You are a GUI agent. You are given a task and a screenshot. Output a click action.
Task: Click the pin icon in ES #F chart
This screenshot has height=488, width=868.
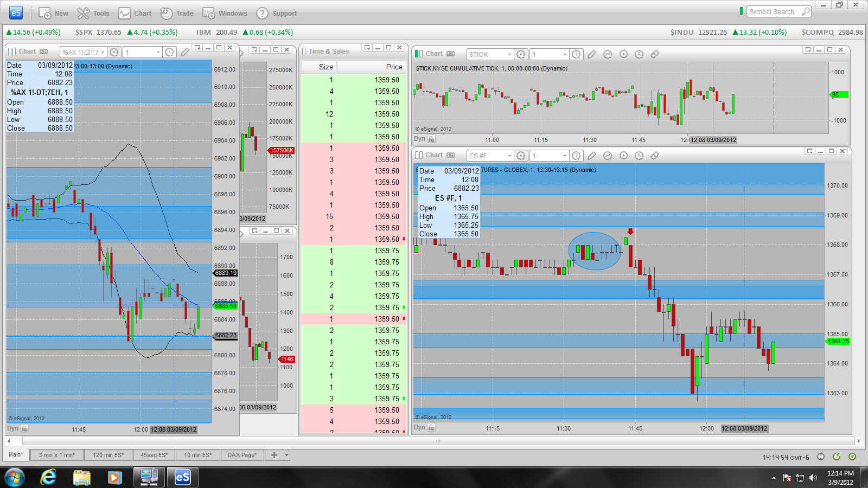pos(655,156)
